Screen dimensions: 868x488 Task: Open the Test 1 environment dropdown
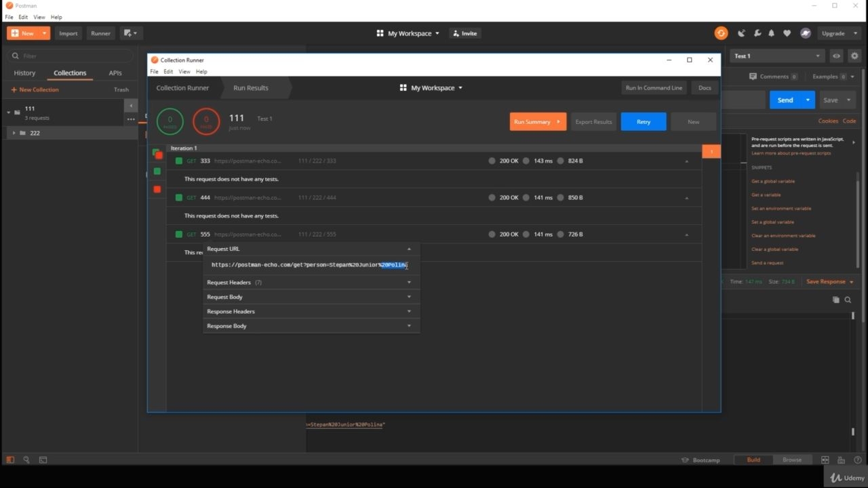tap(778, 56)
